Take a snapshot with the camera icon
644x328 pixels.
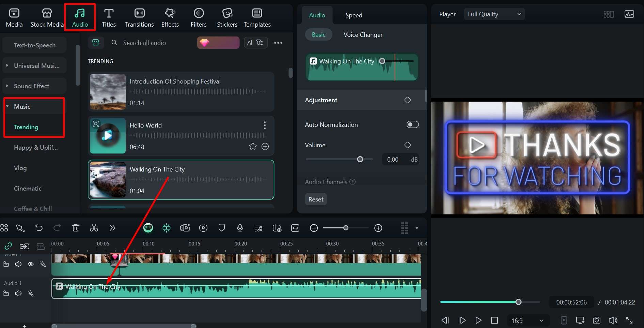pos(596,320)
